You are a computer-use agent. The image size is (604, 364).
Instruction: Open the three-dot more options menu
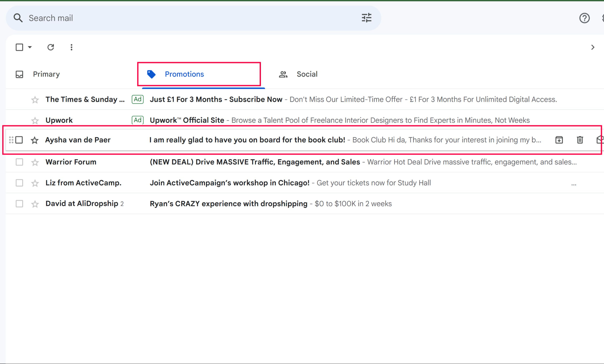point(71,47)
